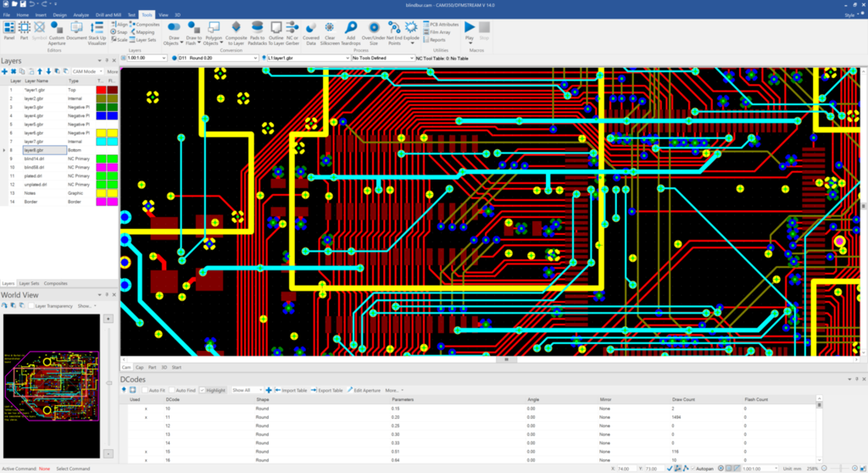Screen dimensions: 868x473
Task: Move layer down using the down arrow
Action: [48, 71]
